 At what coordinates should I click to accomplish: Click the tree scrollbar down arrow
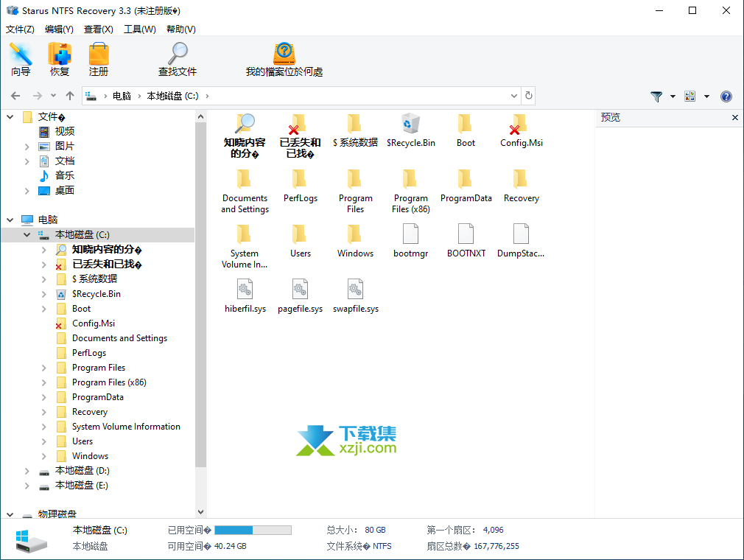(200, 511)
